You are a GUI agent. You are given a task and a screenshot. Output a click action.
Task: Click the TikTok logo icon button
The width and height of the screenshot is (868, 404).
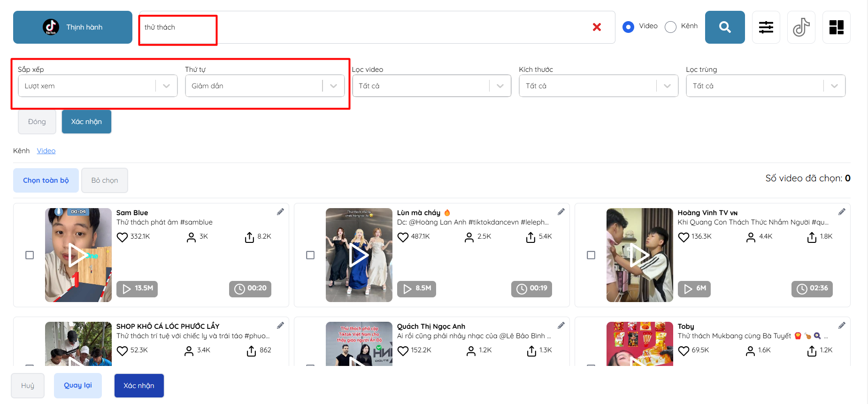pos(801,27)
